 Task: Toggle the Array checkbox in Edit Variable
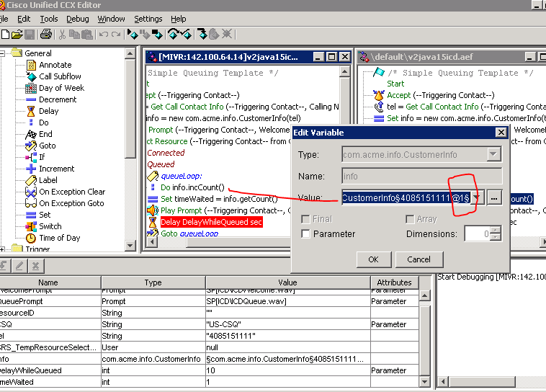click(x=410, y=219)
